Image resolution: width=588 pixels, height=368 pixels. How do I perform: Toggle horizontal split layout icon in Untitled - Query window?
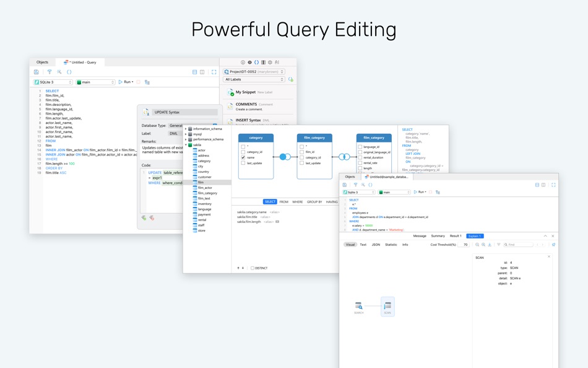click(194, 72)
